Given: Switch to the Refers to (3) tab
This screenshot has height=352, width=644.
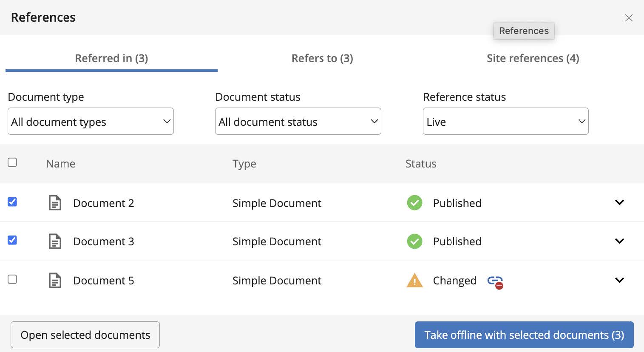Looking at the screenshot, I should coord(322,58).
